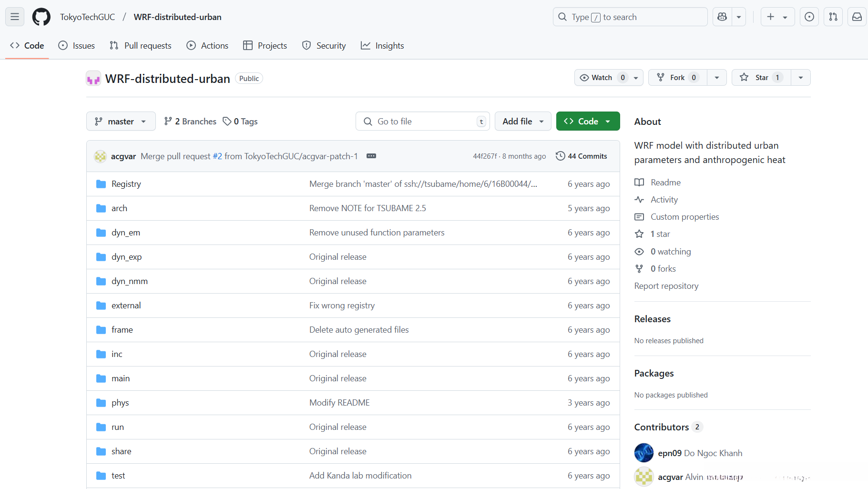Open the Copilot chat icon
The width and height of the screenshot is (868, 489).
click(x=722, y=17)
